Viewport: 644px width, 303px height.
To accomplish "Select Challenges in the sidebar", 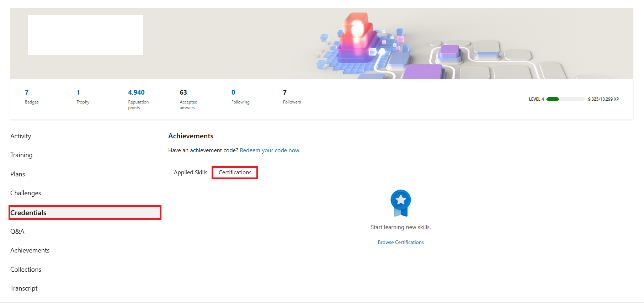I will pos(26,193).
